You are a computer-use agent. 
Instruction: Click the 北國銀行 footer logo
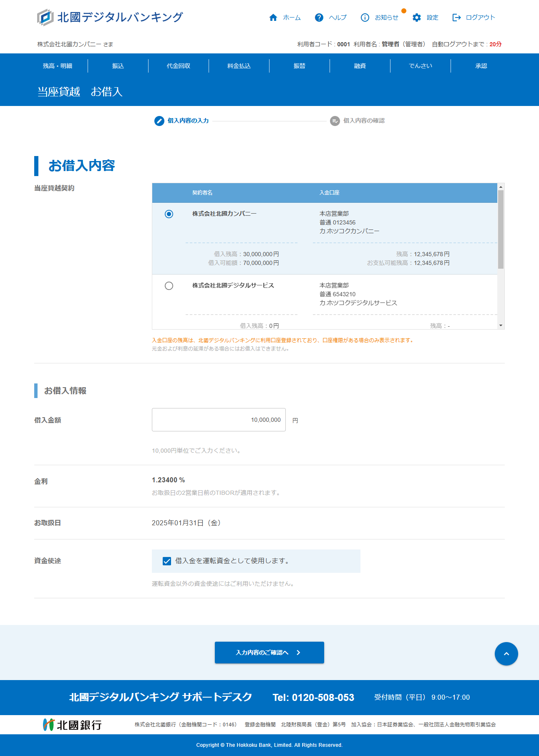click(x=72, y=725)
